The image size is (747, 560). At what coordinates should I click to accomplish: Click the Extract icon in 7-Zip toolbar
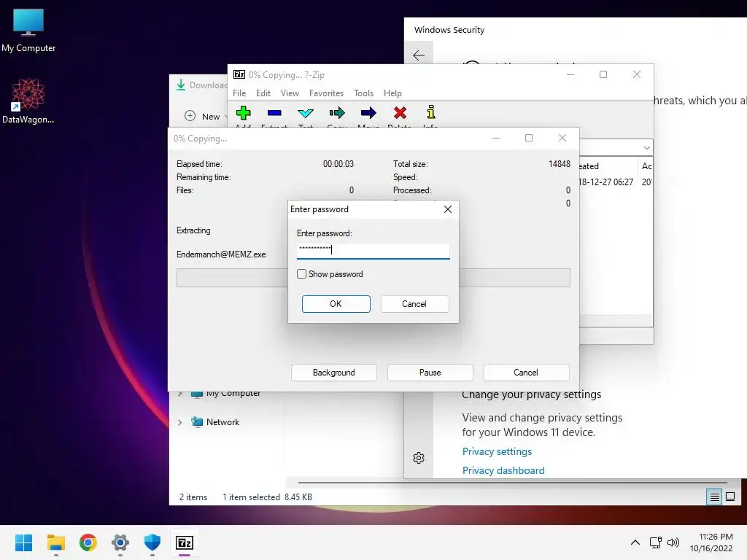point(274,113)
